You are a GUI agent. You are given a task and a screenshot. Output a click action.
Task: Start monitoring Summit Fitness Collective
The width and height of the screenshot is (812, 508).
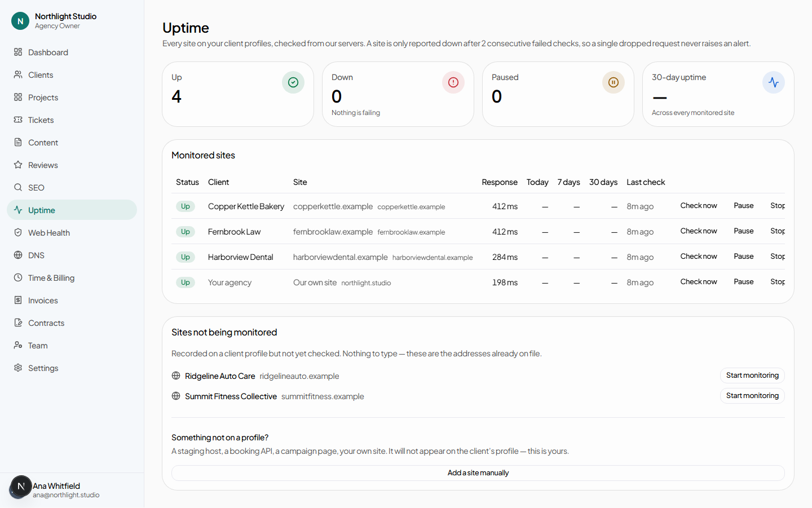[752, 395]
